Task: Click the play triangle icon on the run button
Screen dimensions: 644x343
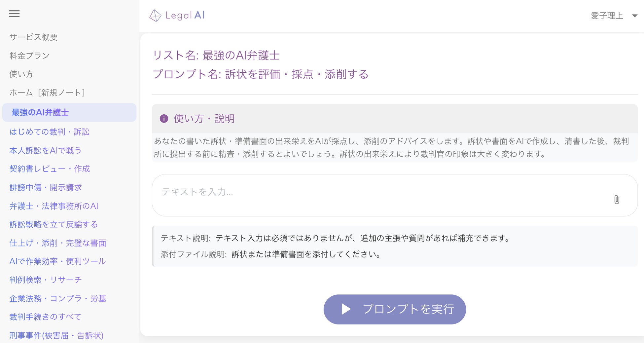Action: [x=346, y=309]
